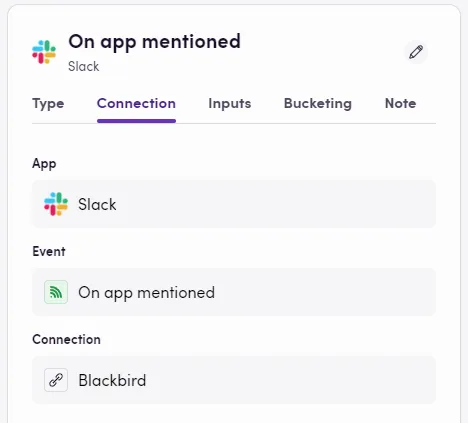Open the Note tab

tap(400, 104)
